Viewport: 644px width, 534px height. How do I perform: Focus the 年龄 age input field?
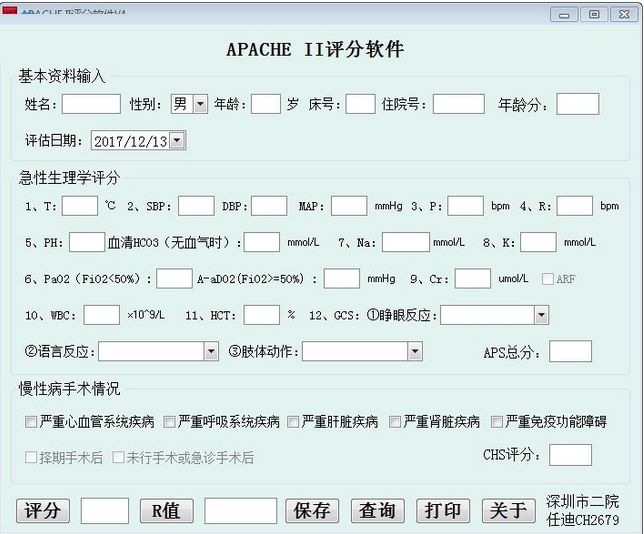[266, 104]
